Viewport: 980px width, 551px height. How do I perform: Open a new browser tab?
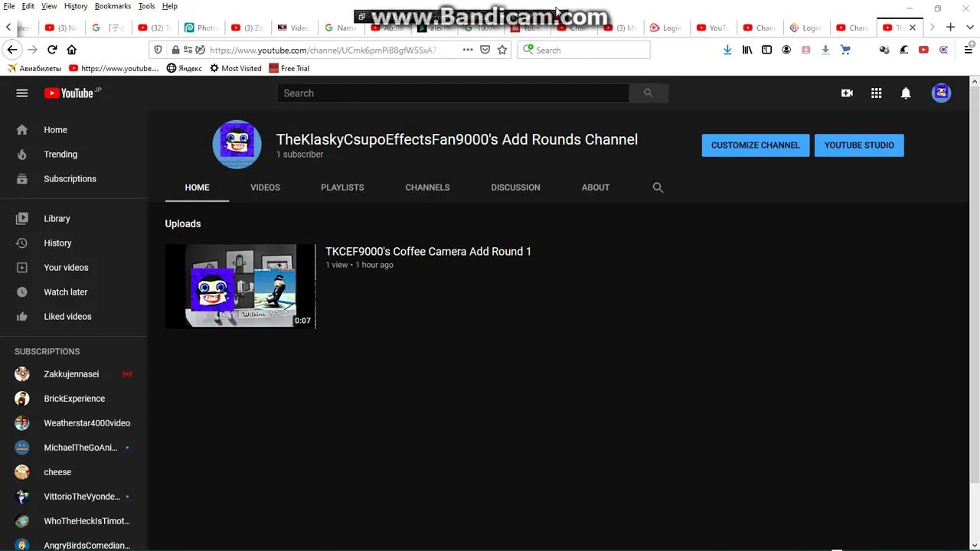[x=950, y=28]
